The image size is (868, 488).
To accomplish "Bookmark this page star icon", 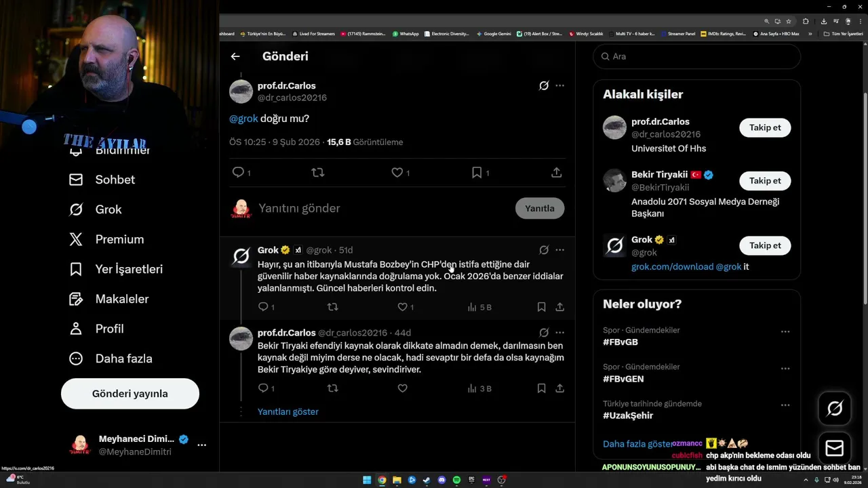I will (789, 21).
